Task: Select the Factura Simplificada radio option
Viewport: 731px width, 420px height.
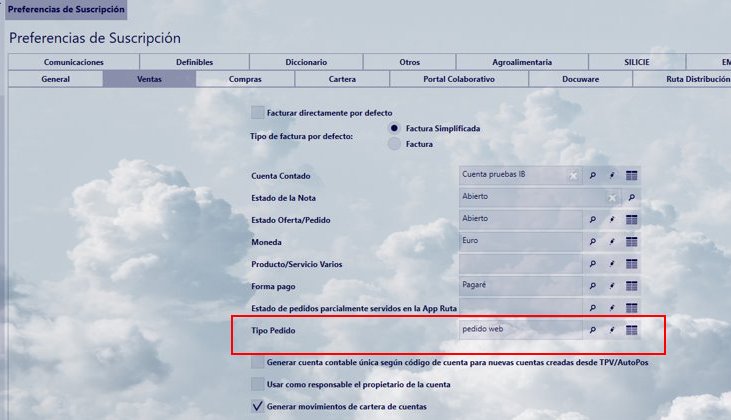Action: point(395,129)
